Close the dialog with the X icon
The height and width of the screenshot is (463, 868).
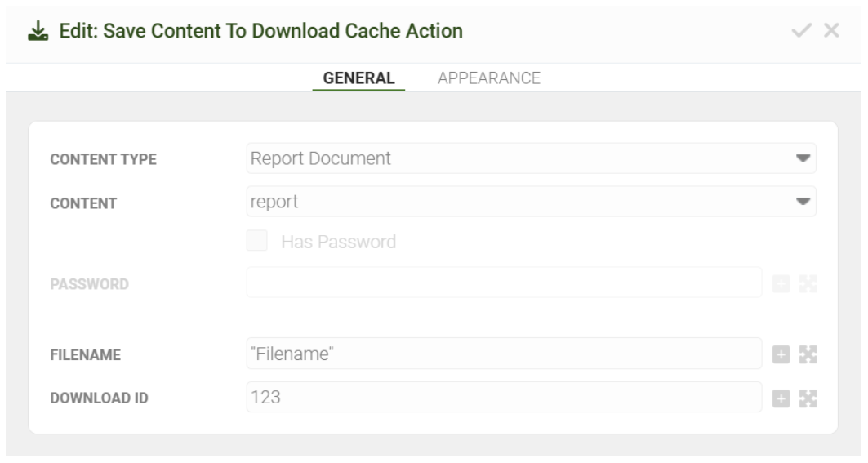click(x=831, y=32)
